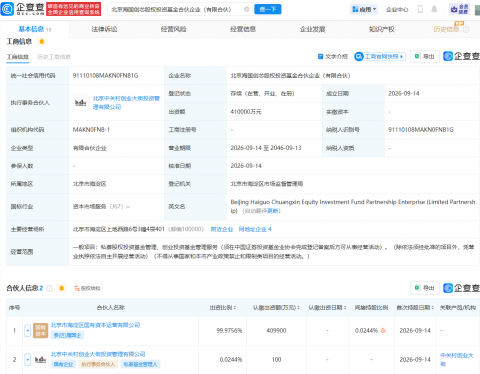
Task: Click Qichacha logo beside 工商信息 export
Action: tap(461, 56)
